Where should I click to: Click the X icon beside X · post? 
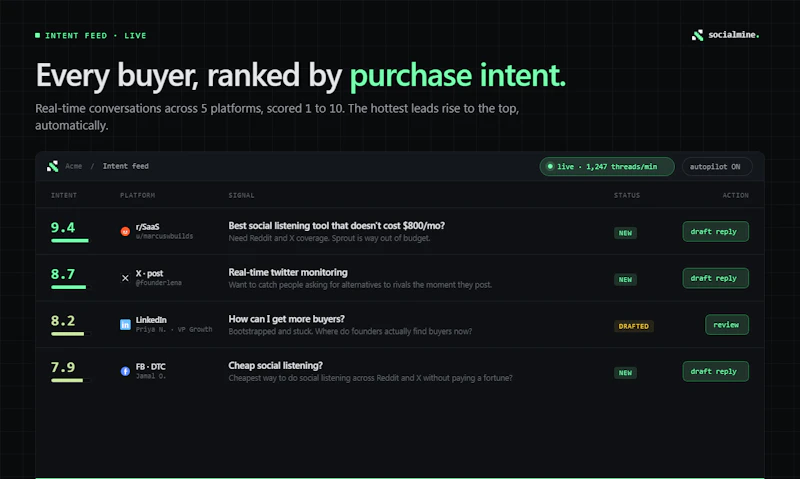tap(125, 278)
